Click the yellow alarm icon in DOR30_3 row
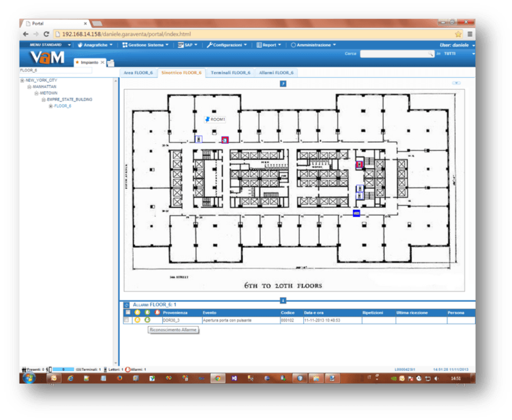 (137, 320)
